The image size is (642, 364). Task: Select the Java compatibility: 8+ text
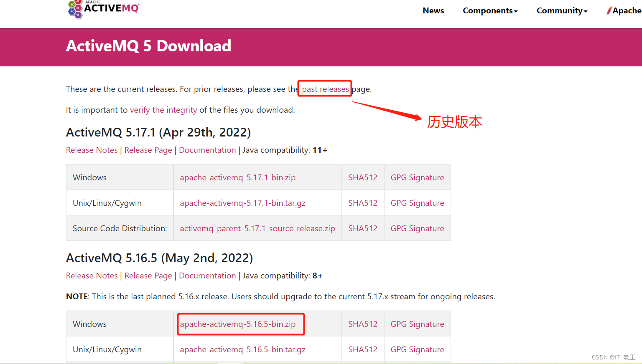tap(283, 276)
